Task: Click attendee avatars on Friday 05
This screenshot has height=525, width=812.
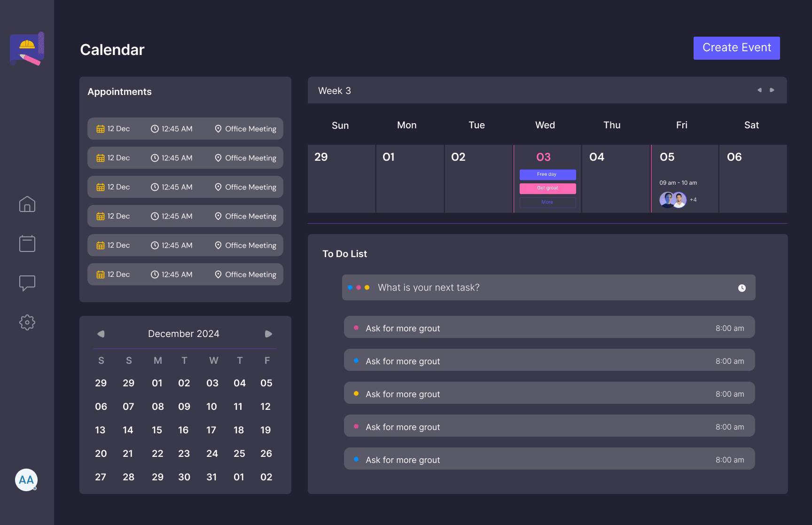Action: coord(673,200)
